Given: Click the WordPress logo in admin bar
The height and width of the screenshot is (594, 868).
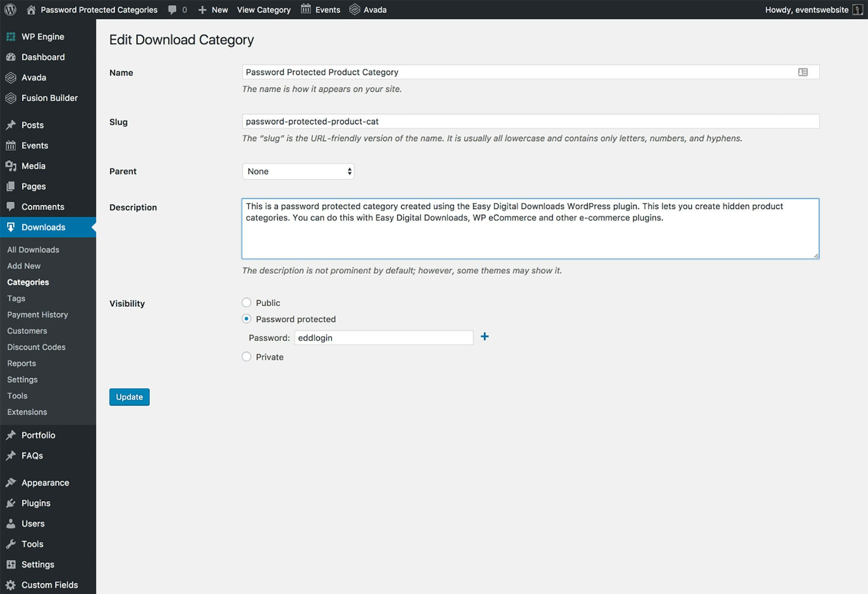Looking at the screenshot, I should (10, 10).
